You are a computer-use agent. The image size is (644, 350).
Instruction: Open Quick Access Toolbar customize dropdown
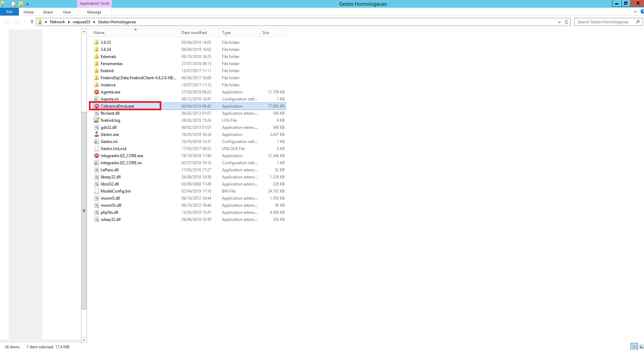(28, 4)
